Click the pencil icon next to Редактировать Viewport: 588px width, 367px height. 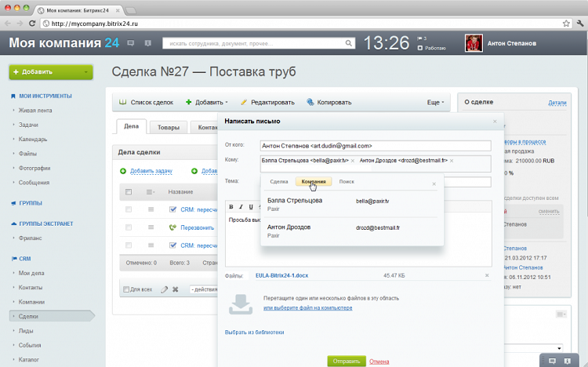(244, 102)
